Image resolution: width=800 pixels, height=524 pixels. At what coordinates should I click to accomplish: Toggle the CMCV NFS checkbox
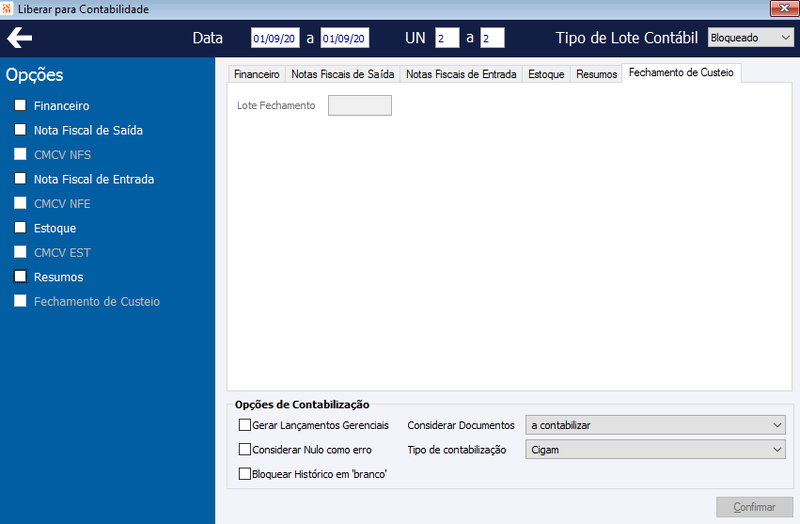pyautogui.click(x=20, y=154)
